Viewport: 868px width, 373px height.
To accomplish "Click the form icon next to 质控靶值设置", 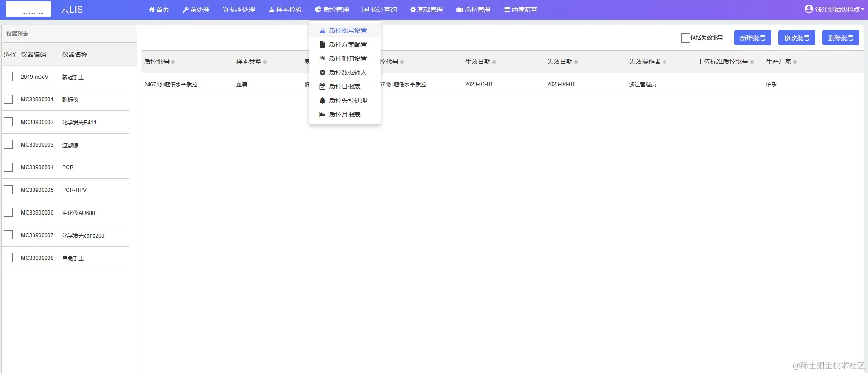I will tap(322, 58).
